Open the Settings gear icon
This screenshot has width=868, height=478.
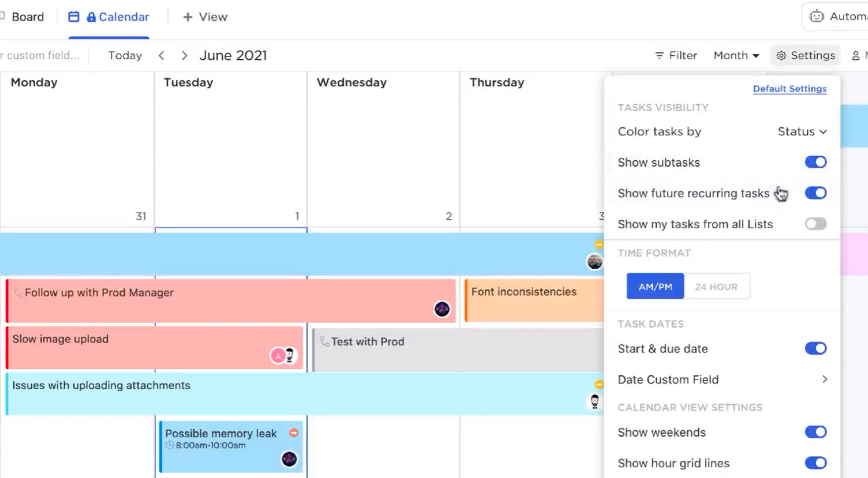pyautogui.click(x=781, y=55)
